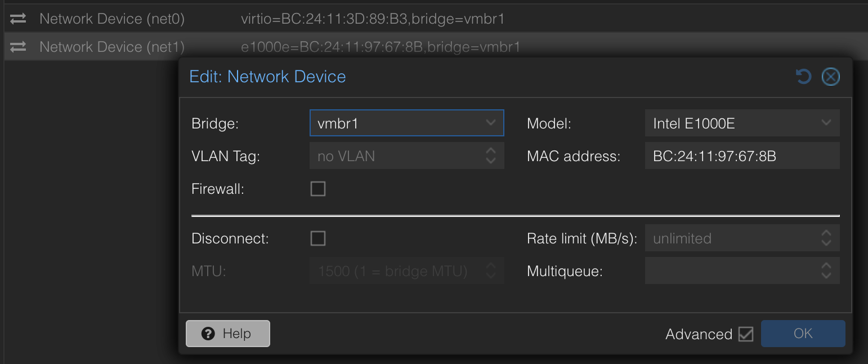Click the net1 network device icon
Image resolution: width=868 pixels, height=364 pixels.
click(x=18, y=47)
